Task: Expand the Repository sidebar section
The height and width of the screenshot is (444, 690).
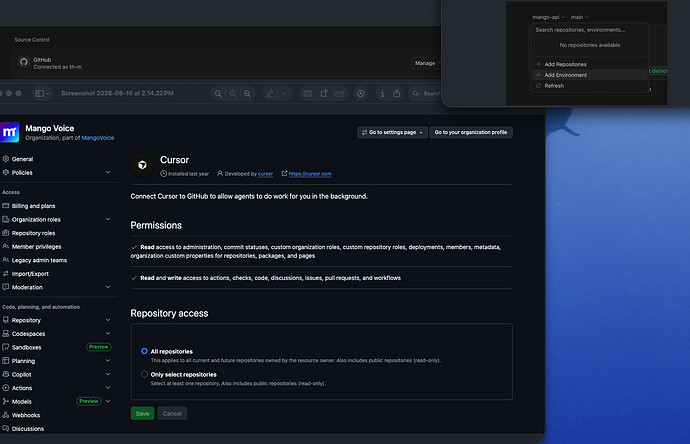Action: [x=108, y=320]
